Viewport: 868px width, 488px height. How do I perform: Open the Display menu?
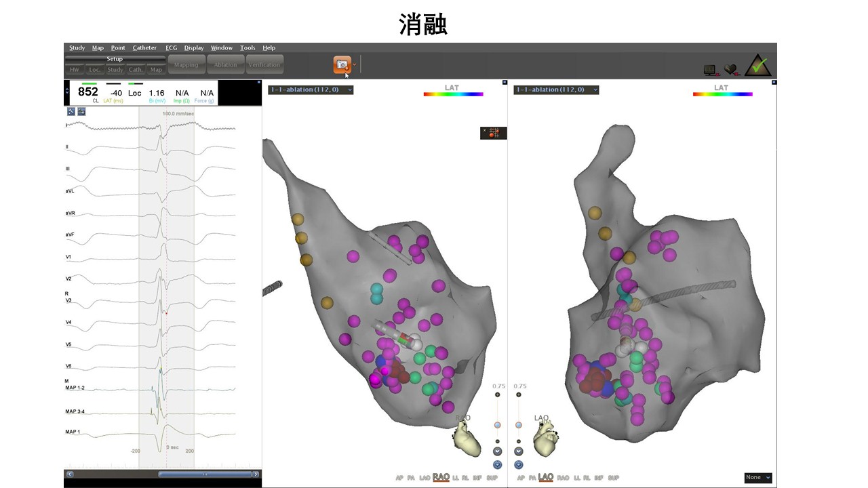pos(194,48)
